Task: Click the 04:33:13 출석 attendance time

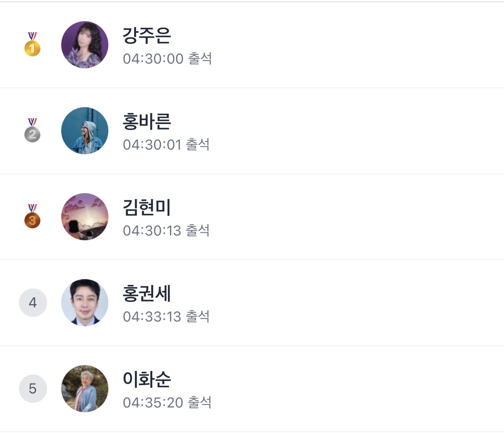Action: (x=166, y=317)
